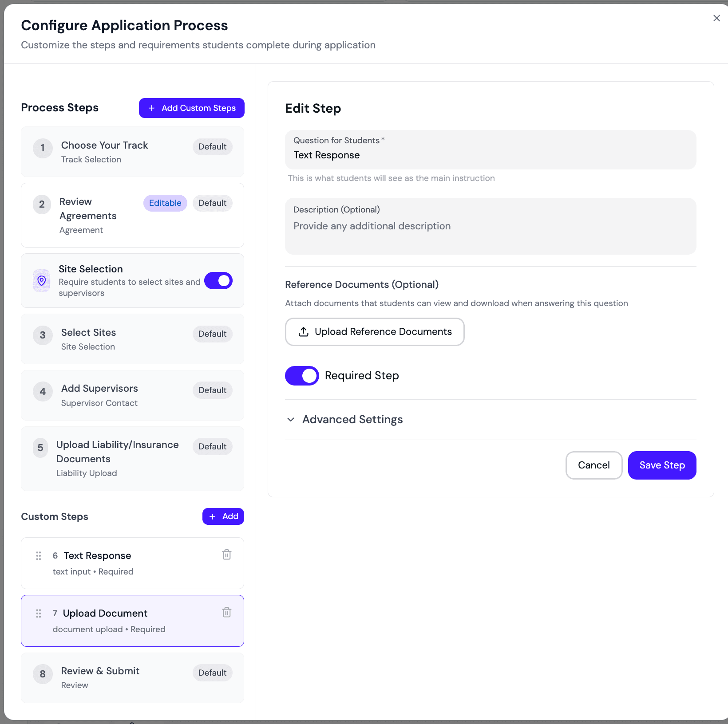Click the Description optional text area
Image resolution: width=728 pixels, height=724 pixels.
coord(490,226)
